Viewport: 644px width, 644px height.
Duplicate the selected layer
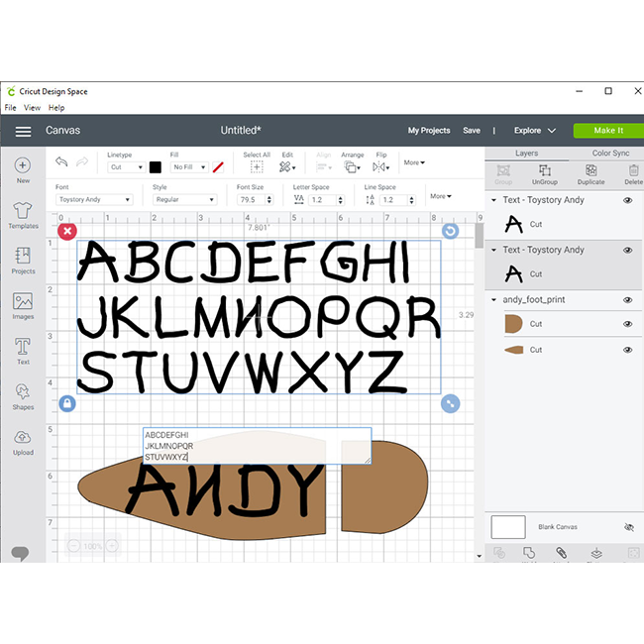tap(591, 170)
